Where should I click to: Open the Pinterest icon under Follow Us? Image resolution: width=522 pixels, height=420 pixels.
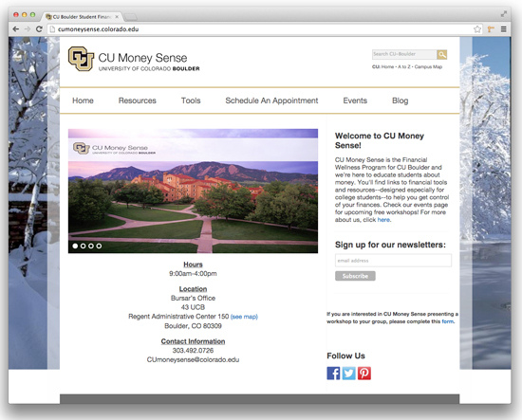click(x=364, y=374)
